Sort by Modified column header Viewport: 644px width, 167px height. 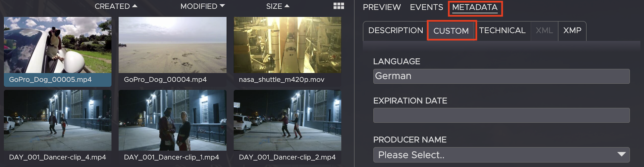(202, 6)
